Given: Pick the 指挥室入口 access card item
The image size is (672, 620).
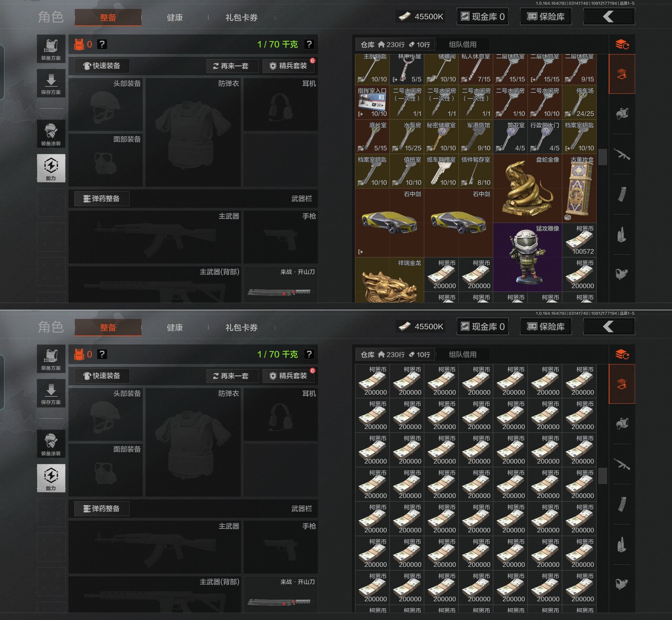Looking at the screenshot, I should click(372, 102).
